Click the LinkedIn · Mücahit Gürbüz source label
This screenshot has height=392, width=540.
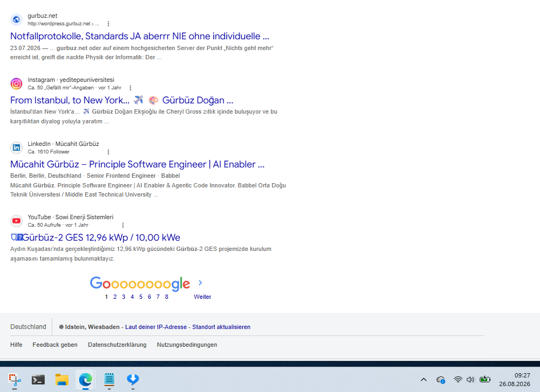[x=63, y=144]
